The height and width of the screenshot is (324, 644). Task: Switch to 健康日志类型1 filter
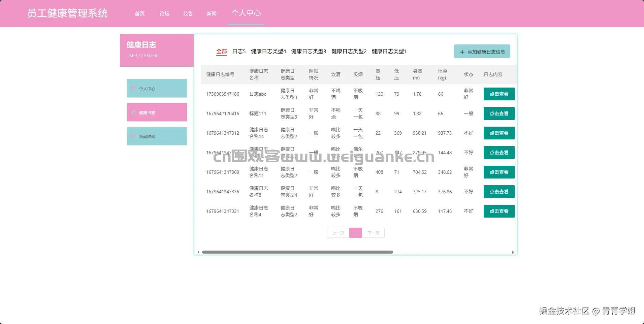pos(389,51)
